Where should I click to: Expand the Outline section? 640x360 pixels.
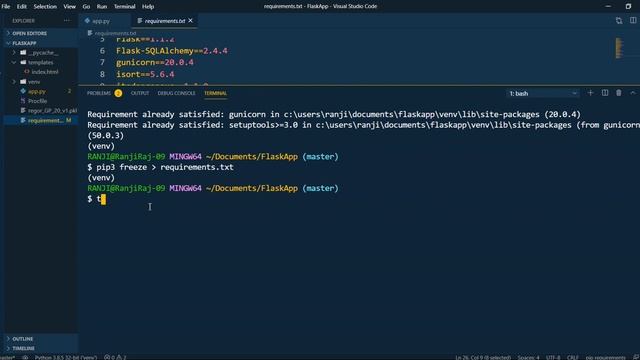[x=22, y=339]
